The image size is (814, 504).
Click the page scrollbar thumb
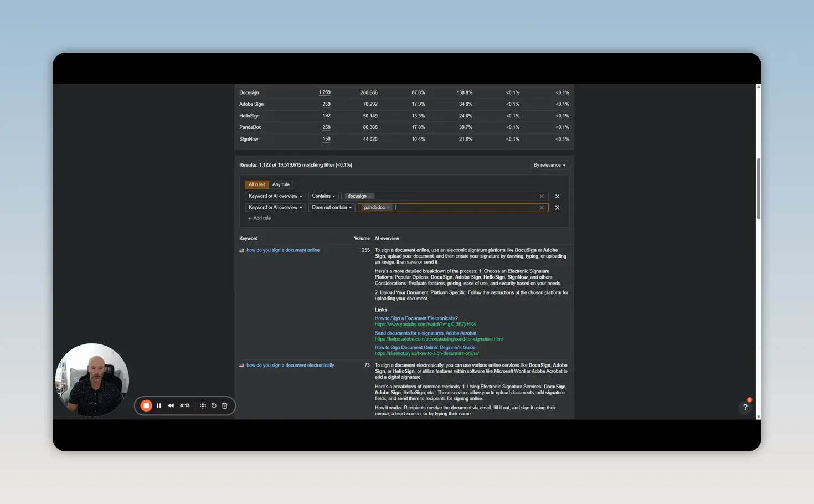click(759, 188)
